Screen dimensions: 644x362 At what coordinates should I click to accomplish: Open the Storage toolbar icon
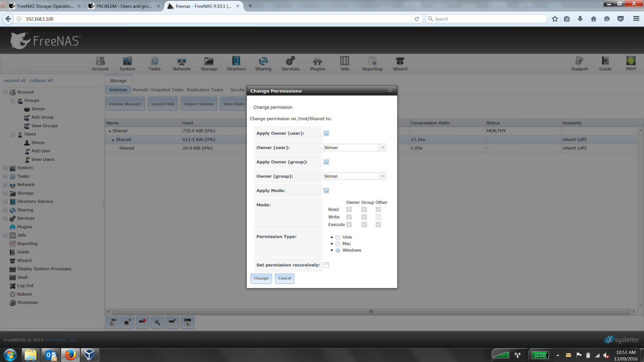pyautogui.click(x=209, y=64)
